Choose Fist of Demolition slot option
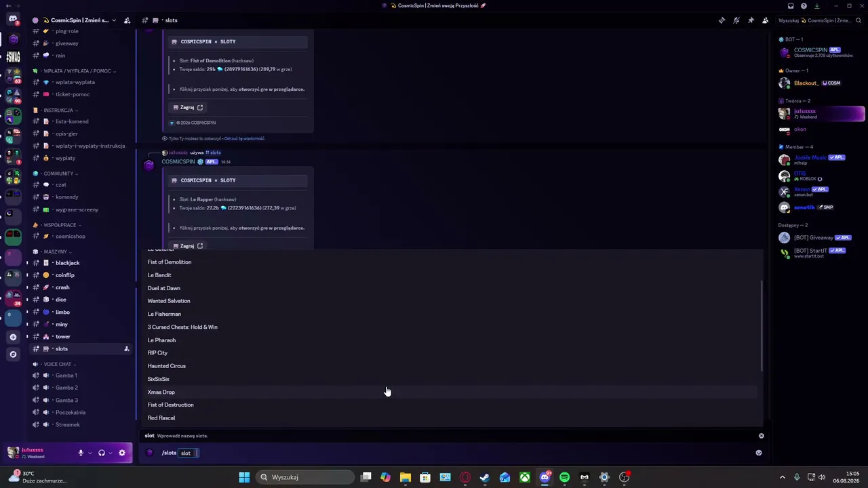 click(452, 262)
